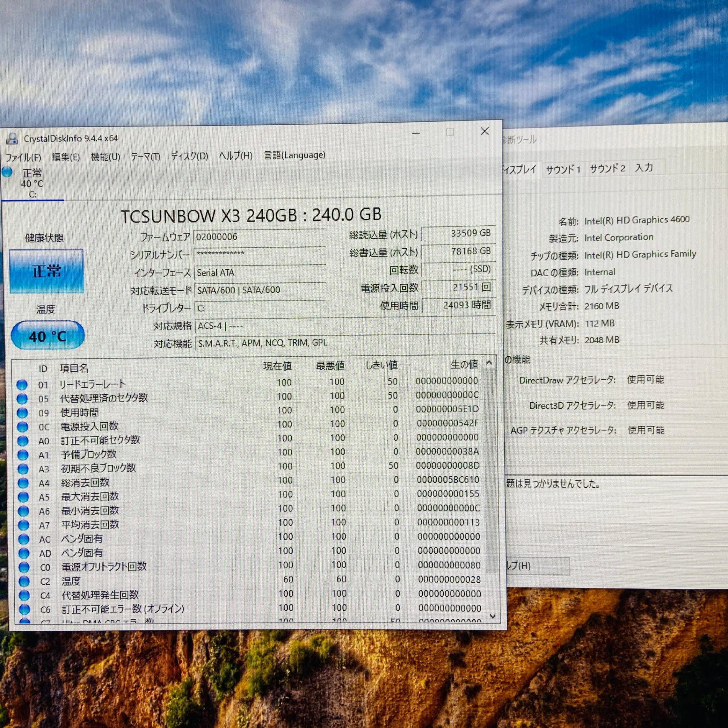
Task: Click the status icon for 温度 row C2
Action: 24,581
